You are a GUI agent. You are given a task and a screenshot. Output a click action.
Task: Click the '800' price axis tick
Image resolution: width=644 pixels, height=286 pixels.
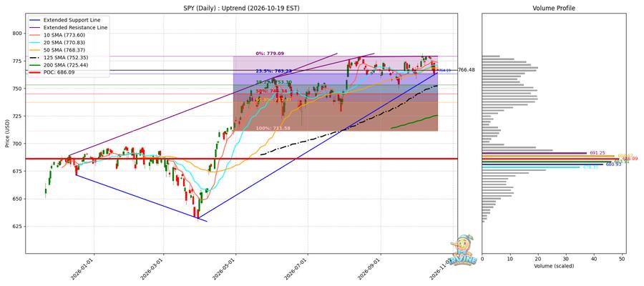(19, 33)
